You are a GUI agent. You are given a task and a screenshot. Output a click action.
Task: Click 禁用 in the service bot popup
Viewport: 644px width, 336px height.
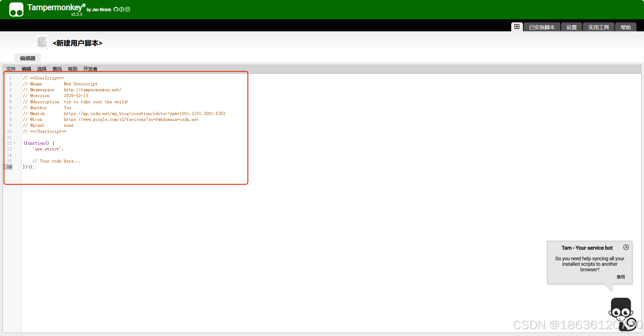tap(621, 277)
